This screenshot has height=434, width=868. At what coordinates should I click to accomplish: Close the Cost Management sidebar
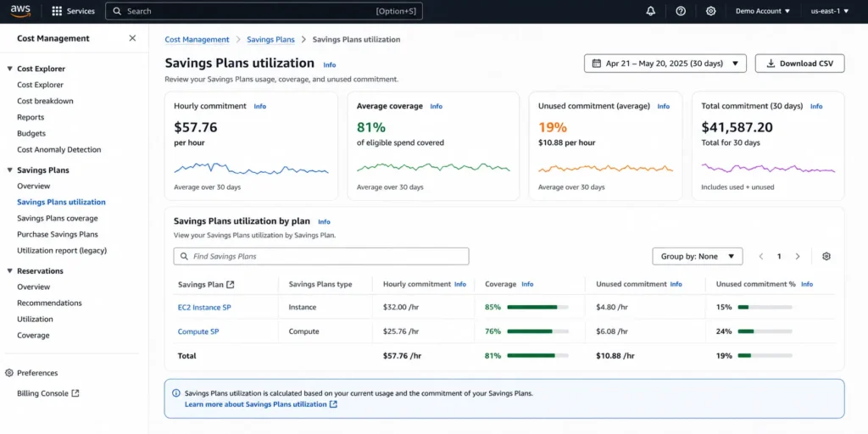132,38
